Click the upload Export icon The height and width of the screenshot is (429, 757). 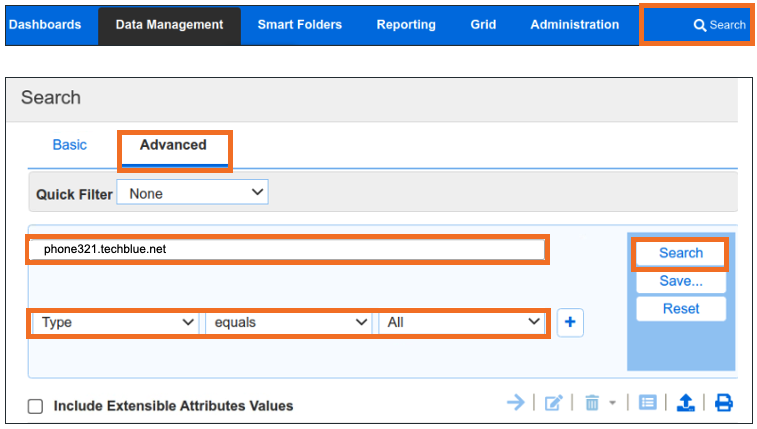coord(686,402)
